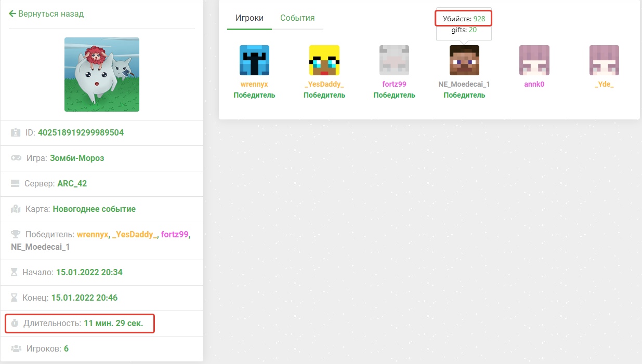This screenshot has width=642, height=364.
Task: Click the server icon beside Сервер
Action: (15, 184)
